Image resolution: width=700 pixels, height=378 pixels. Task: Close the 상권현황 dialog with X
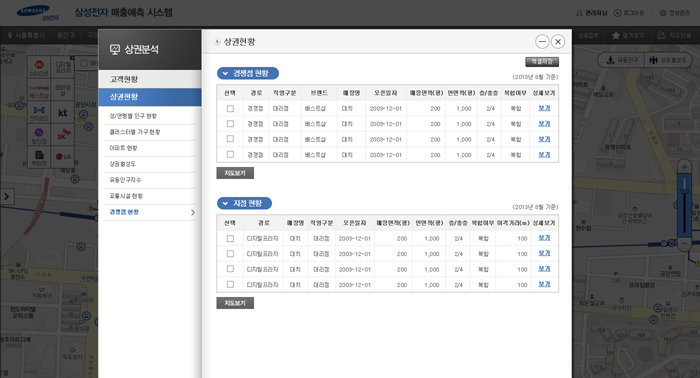click(558, 42)
